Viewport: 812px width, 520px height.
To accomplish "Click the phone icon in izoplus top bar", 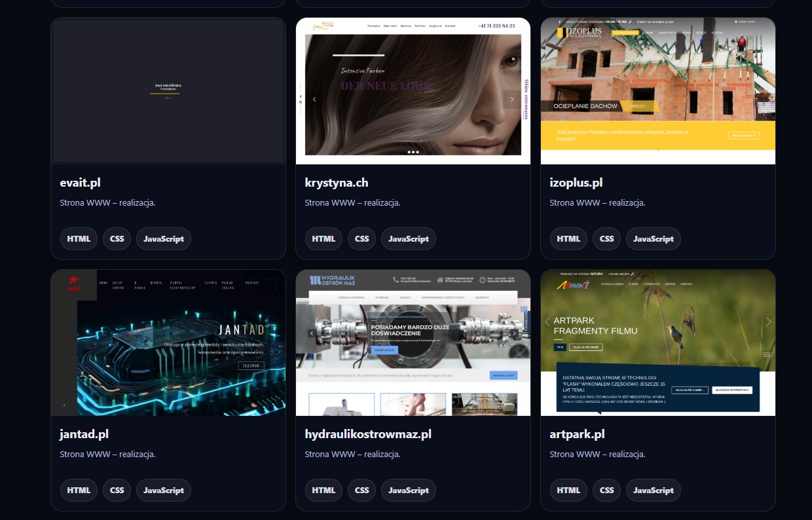I will pos(630,22).
